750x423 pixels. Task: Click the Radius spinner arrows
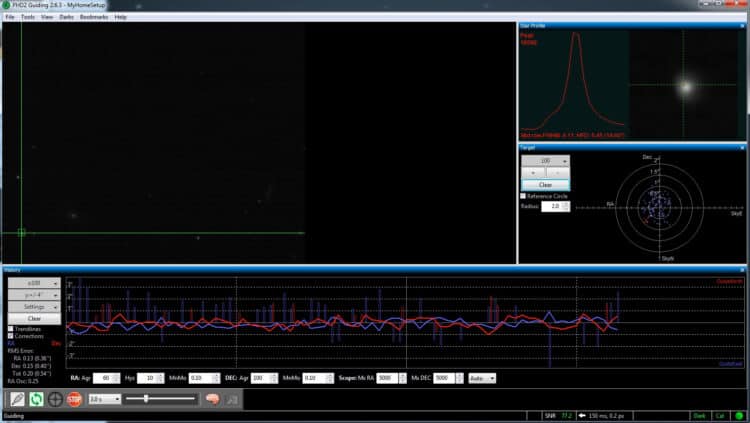pos(566,206)
